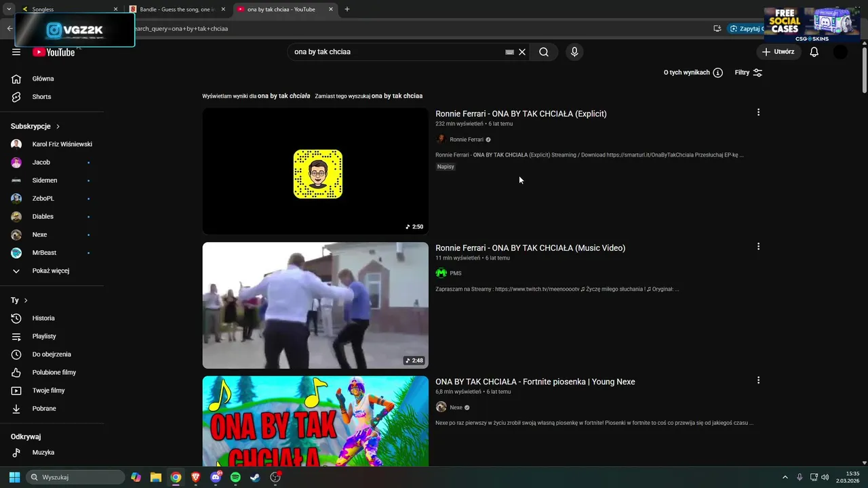Expand the Subskrypcje section
The width and height of the screenshot is (868, 488).
click(x=35, y=127)
